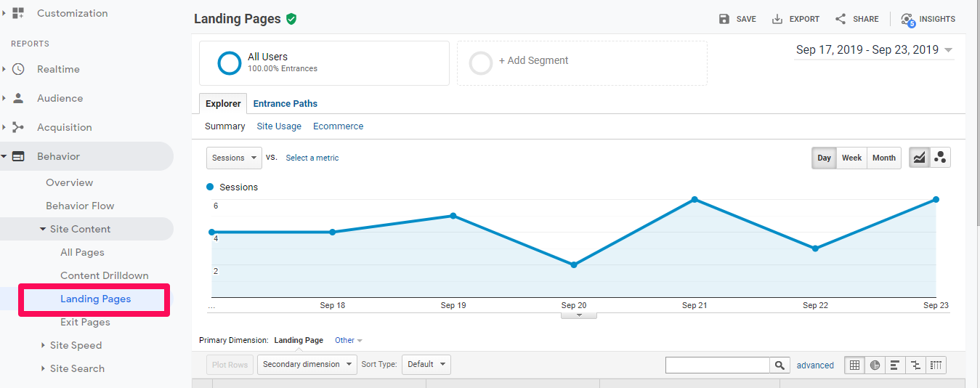Click the search magnifier button
The width and height of the screenshot is (980, 388).
pyautogui.click(x=779, y=365)
